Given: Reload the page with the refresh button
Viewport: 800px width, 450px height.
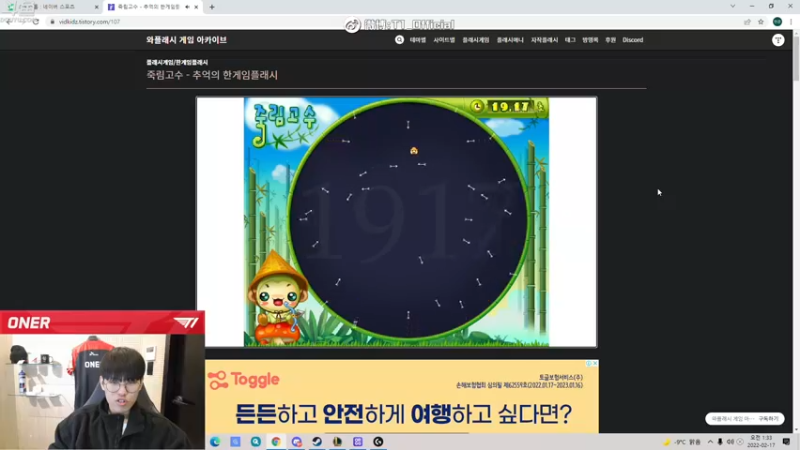Looking at the screenshot, I should 36,22.
